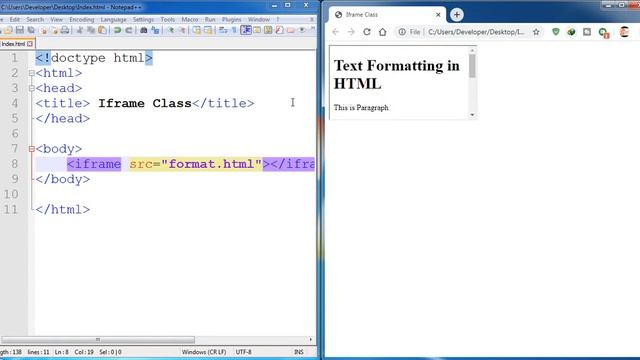Bookmark this page with the star icon

coord(536,32)
